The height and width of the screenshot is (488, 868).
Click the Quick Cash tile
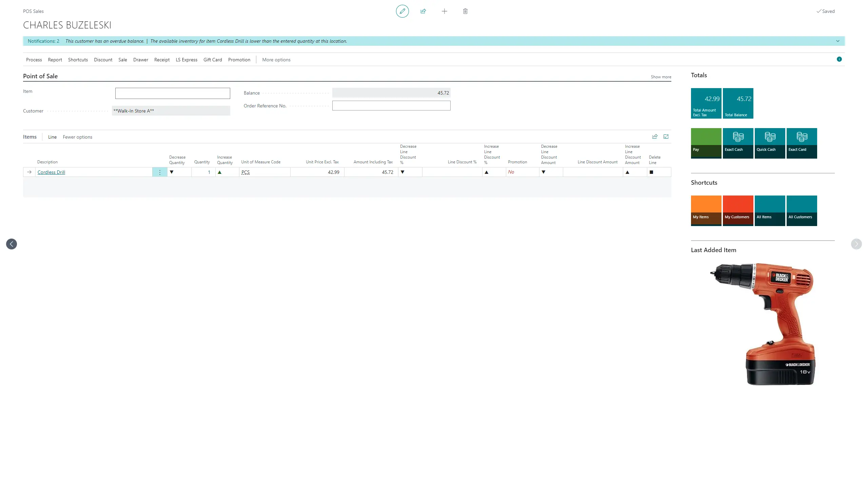tap(770, 143)
